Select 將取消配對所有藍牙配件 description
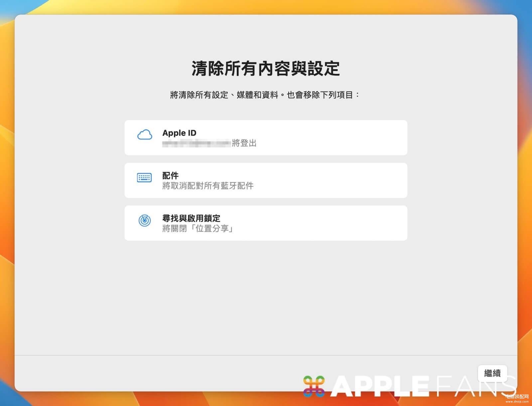532x406 pixels. click(x=208, y=186)
